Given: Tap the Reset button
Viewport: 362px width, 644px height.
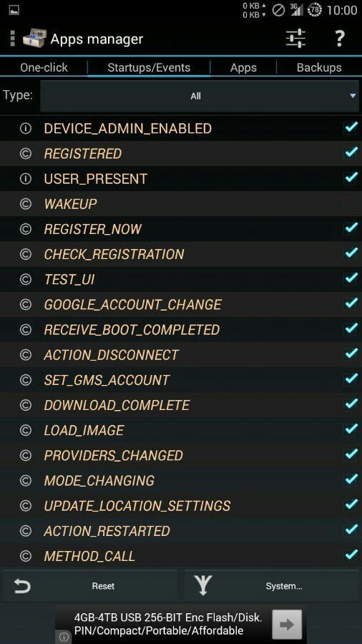Looking at the screenshot, I should point(90,586).
